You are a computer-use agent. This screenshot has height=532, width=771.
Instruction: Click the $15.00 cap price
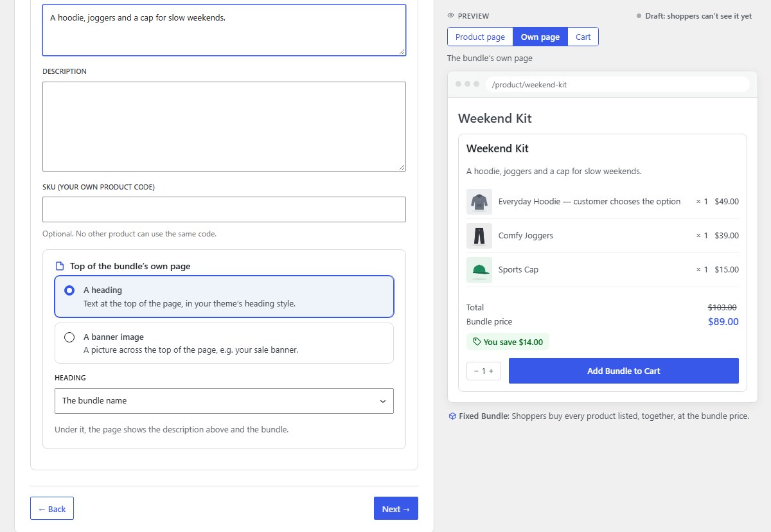tap(727, 270)
